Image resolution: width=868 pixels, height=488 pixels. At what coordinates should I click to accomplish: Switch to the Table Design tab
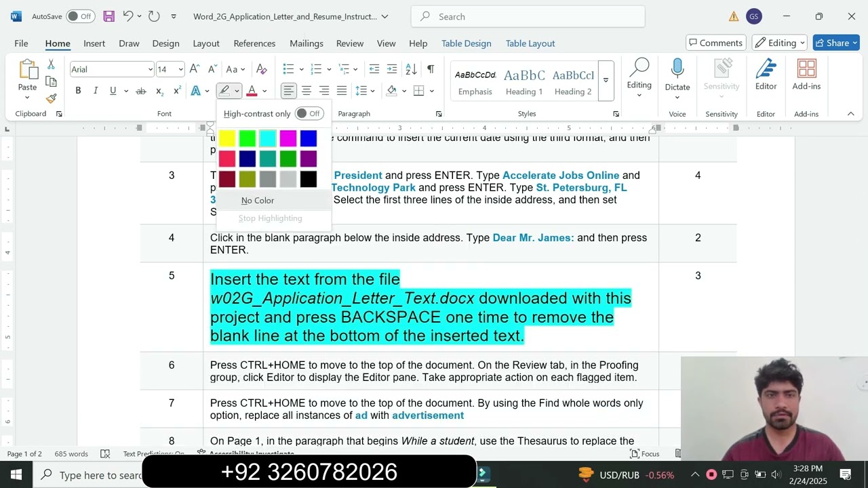coord(467,43)
